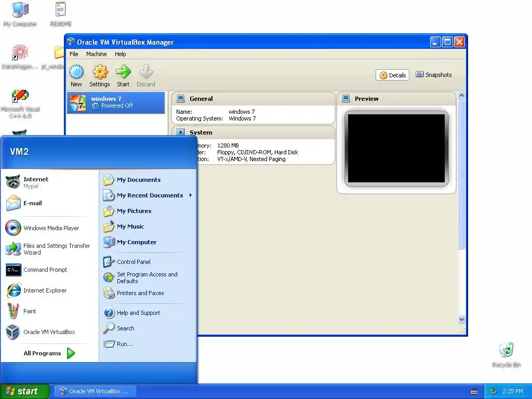The image size is (532, 399).
Task: Open the Help menu in VirtualBox Manager
Action: tap(120, 54)
